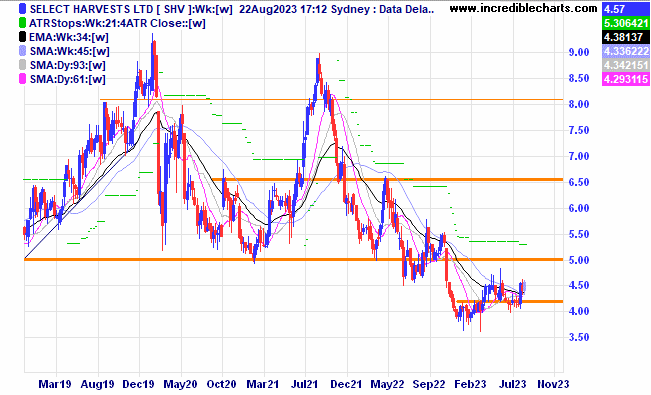The width and height of the screenshot is (651, 395).
Task: Click the Feb23 date axis label
Action: point(470,384)
